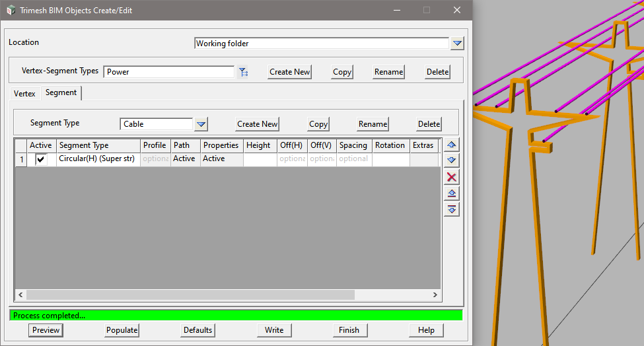Click the Vertex-Segment Types Power input field
This screenshot has width=644, height=346.
coord(168,72)
